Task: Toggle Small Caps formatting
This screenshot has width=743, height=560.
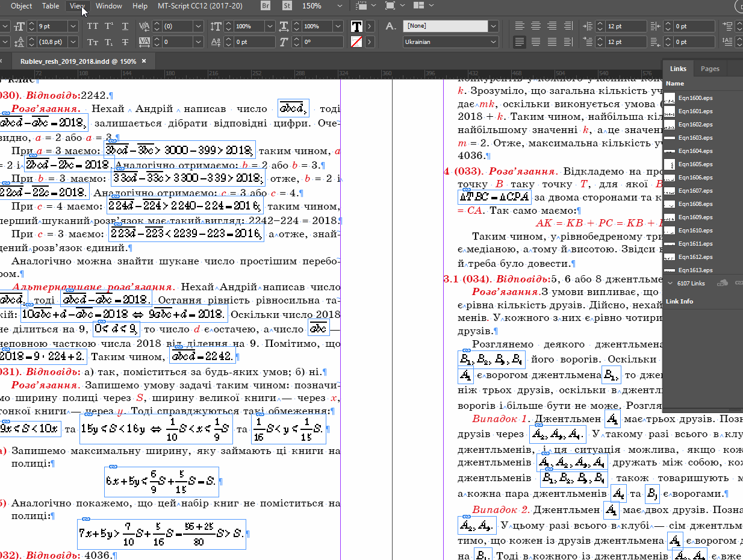Action: coord(92,42)
